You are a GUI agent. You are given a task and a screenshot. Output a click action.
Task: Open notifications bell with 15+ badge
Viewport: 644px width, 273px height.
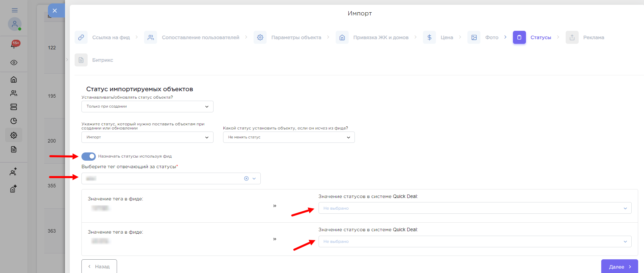point(14,45)
